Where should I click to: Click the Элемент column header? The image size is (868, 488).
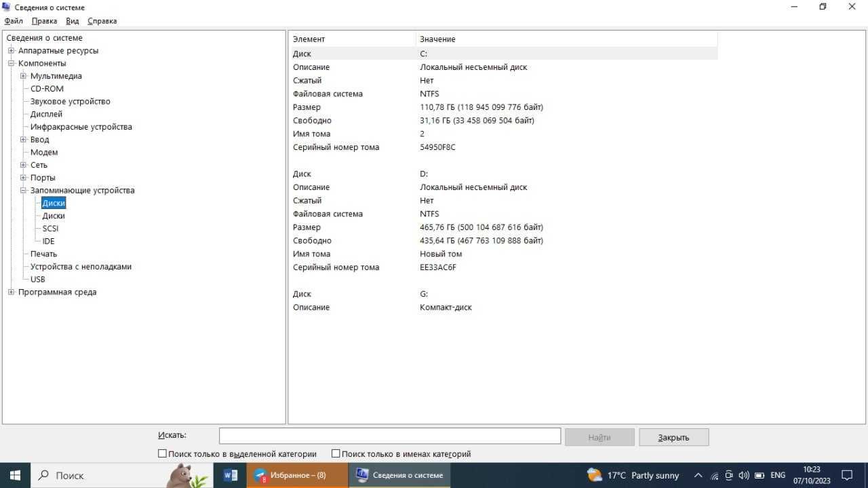coord(352,39)
